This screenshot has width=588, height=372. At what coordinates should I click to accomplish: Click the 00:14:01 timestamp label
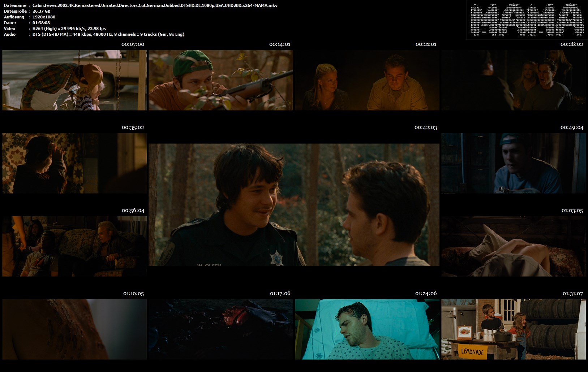click(x=280, y=44)
